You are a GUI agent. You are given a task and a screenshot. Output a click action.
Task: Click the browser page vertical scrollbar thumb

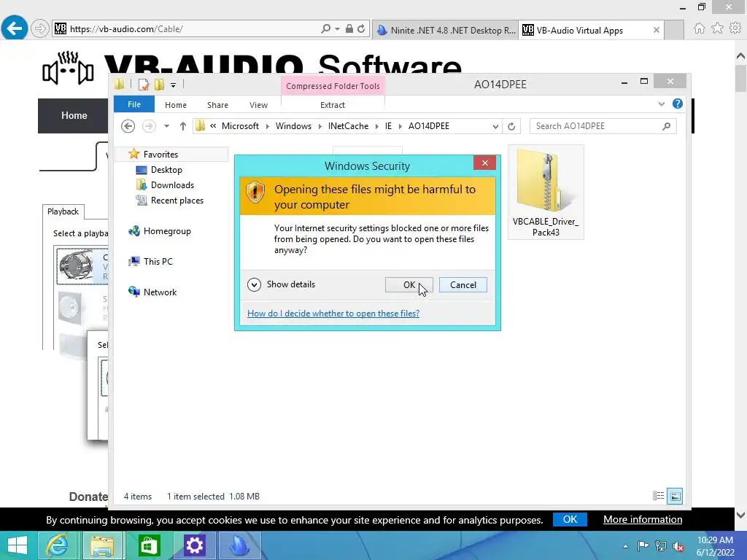(x=741, y=79)
